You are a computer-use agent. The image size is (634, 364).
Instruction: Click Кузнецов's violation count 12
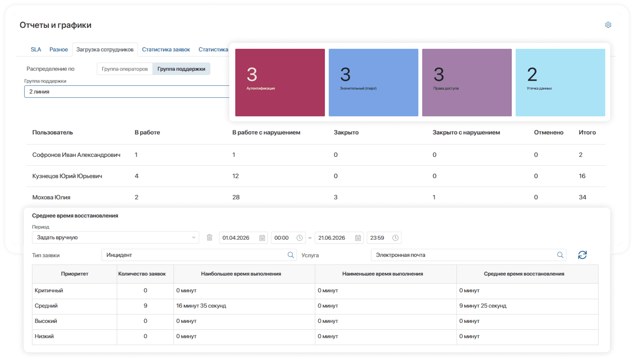(x=235, y=176)
